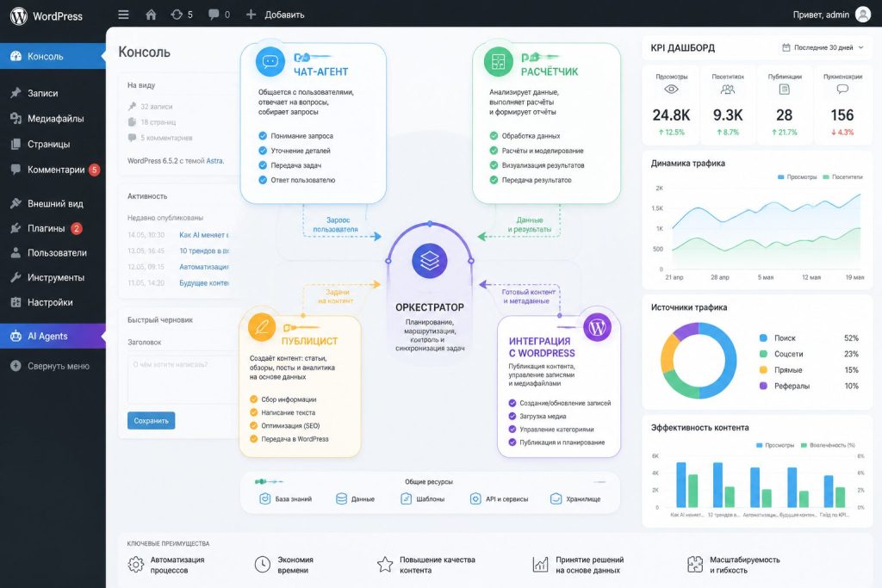Click the purple "Рефералы" legend swatch
This screenshot has height=588, width=882.
tap(763, 386)
